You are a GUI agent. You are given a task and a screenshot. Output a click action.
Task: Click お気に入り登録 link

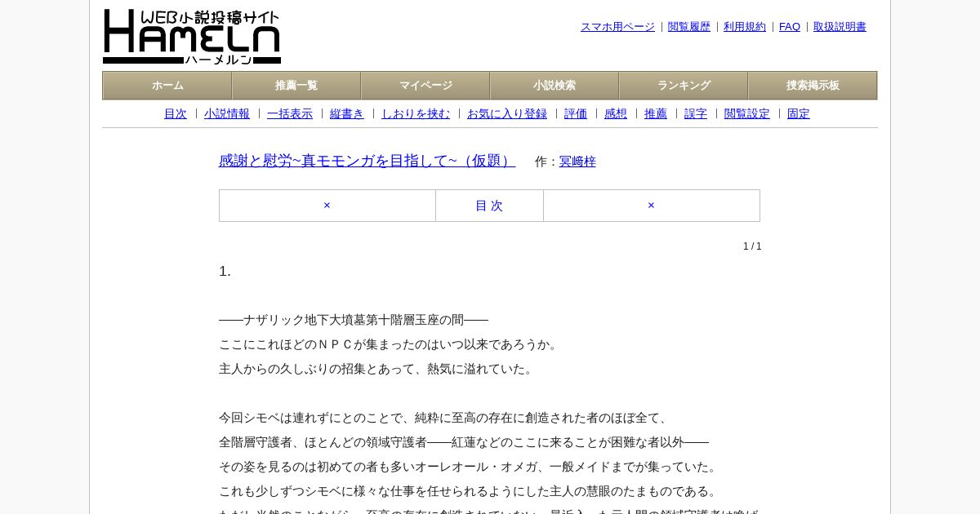click(507, 114)
